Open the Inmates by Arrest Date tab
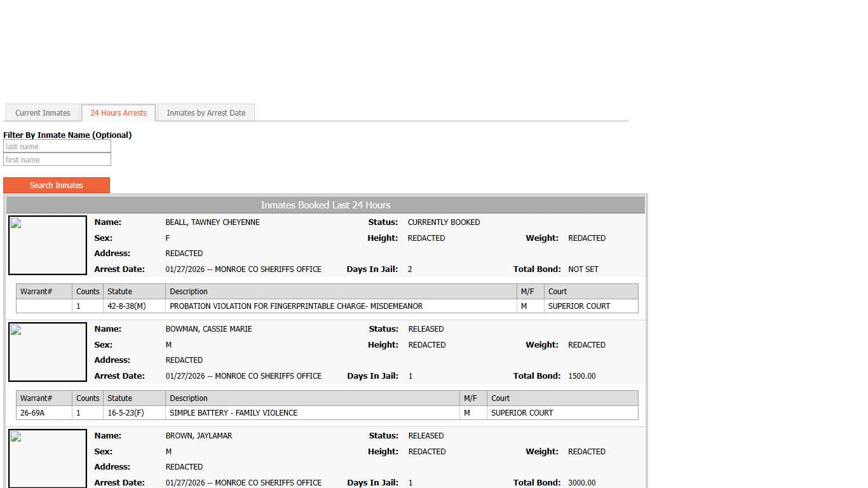The height and width of the screenshot is (488, 868). [x=206, y=113]
